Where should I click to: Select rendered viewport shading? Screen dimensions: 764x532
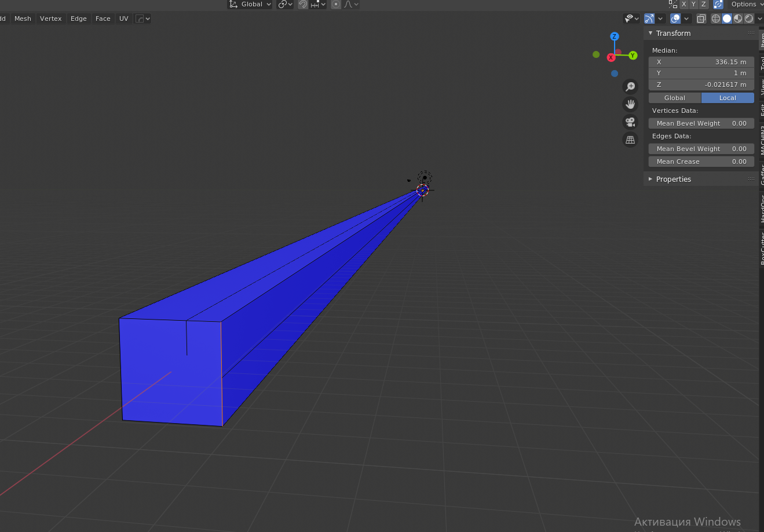tap(749, 19)
